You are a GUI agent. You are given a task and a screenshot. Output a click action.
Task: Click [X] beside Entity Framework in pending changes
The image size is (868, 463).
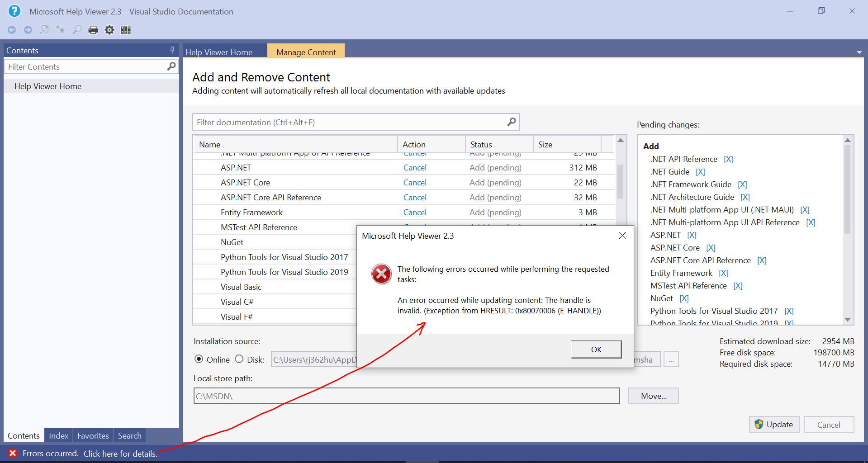click(723, 273)
